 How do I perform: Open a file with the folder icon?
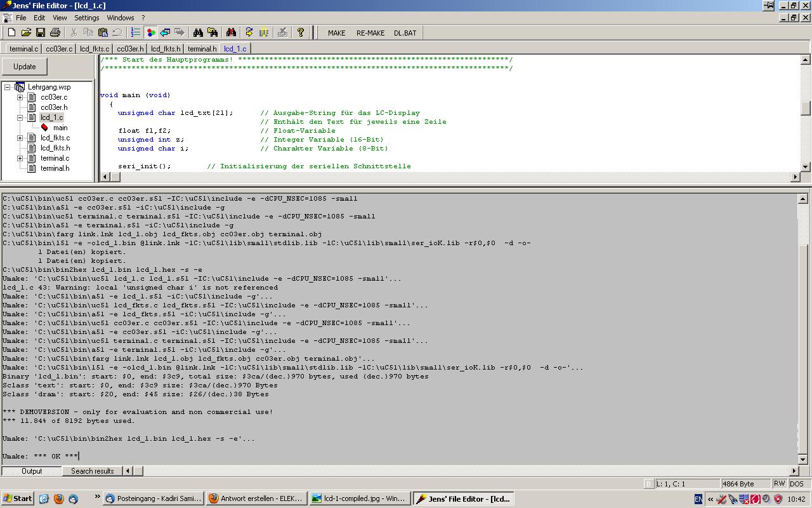pyautogui.click(x=26, y=32)
